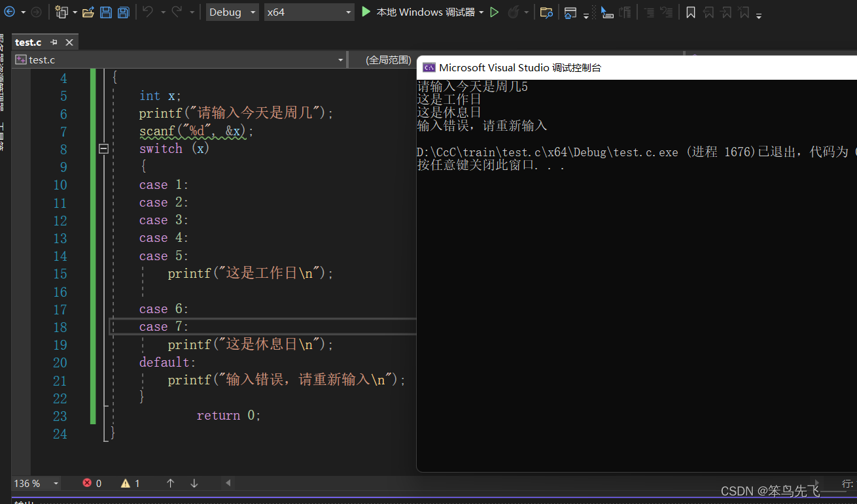Click the red error count indicator
The width and height of the screenshot is (857, 504).
click(92, 483)
